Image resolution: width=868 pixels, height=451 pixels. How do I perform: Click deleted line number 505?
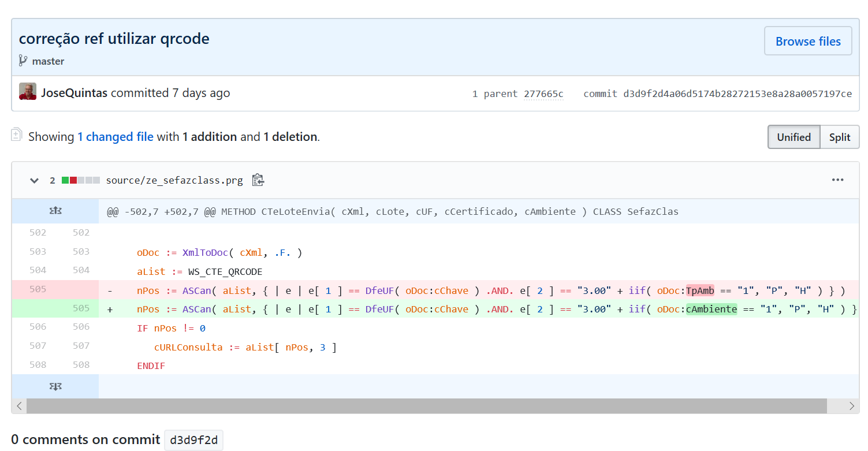[38, 289]
